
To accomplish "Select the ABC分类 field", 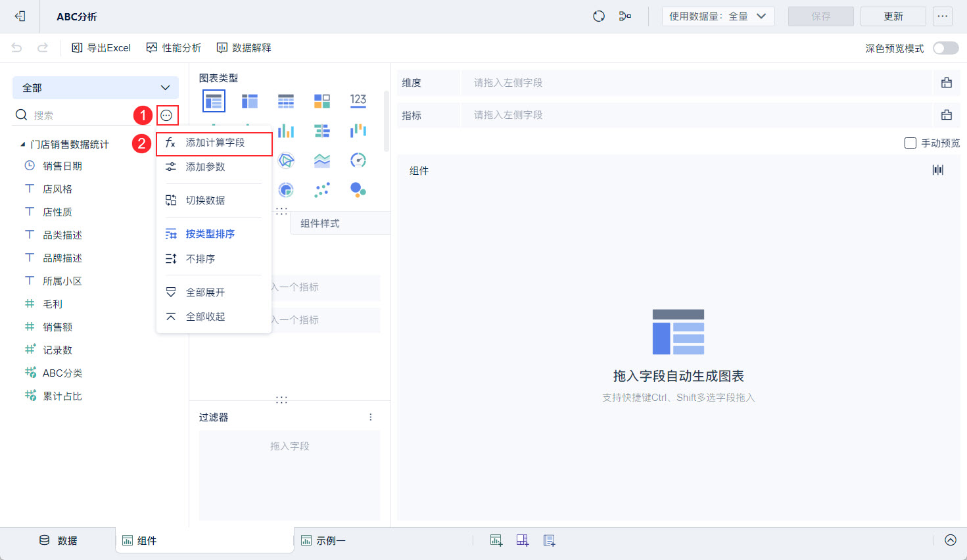I will [x=62, y=373].
